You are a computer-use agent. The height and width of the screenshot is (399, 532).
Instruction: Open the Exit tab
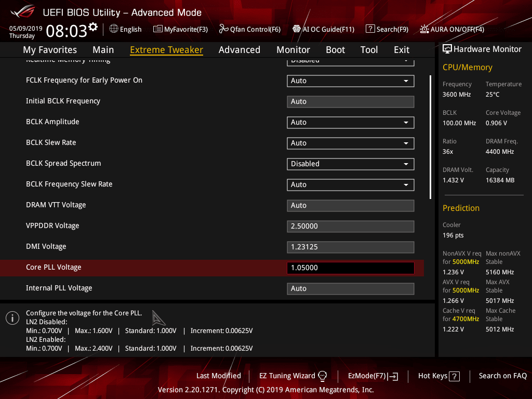[x=402, y=50]
